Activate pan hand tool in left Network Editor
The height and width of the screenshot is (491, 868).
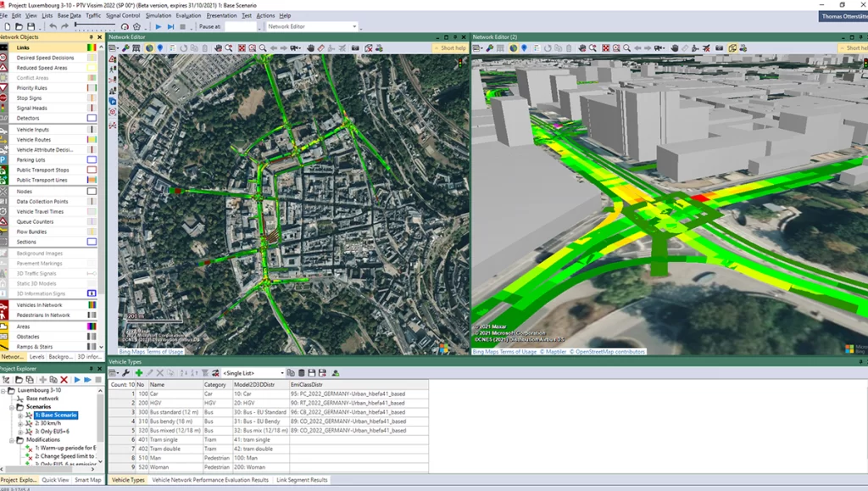tap(310, 48)
